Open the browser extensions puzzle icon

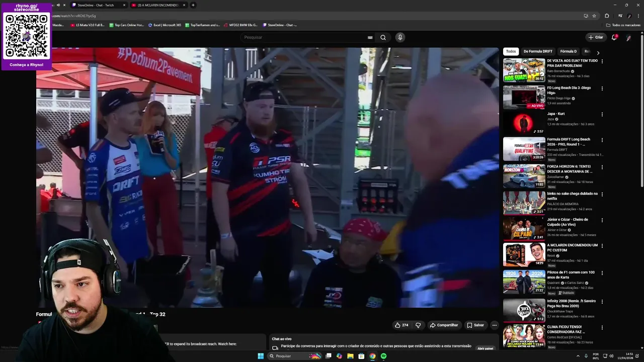pyautogui.click(x=607, y=16)
